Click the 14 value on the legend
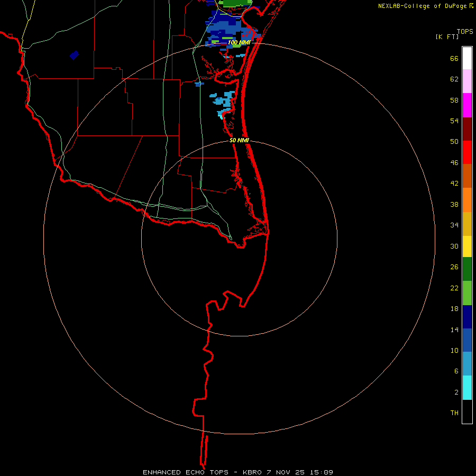Image resolution: width=476 pixels, height=476 pixels. (x=454, y=329)
